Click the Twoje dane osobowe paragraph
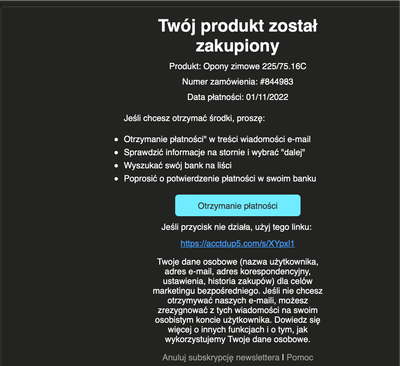Screen dimensions: 400x366 click(238, 301)
